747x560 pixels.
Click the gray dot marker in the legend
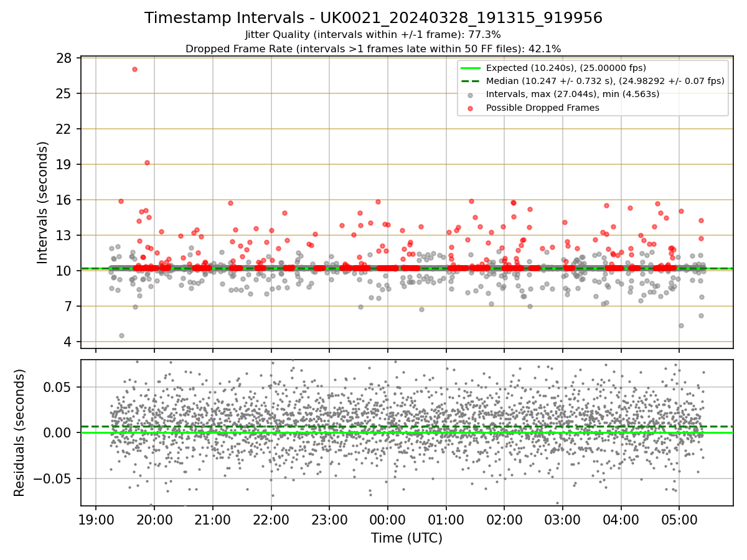(x=471, y=95)
